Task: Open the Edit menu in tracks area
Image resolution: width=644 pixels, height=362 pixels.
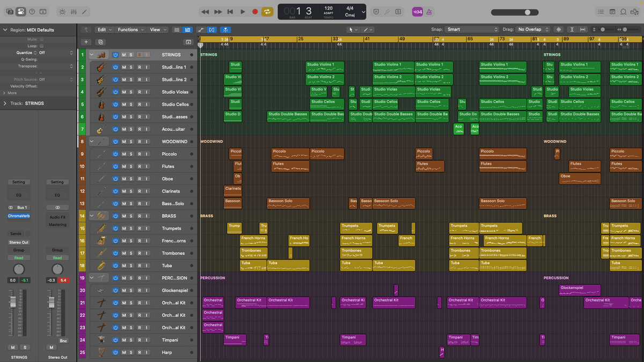Action: [x=104, y=29]
